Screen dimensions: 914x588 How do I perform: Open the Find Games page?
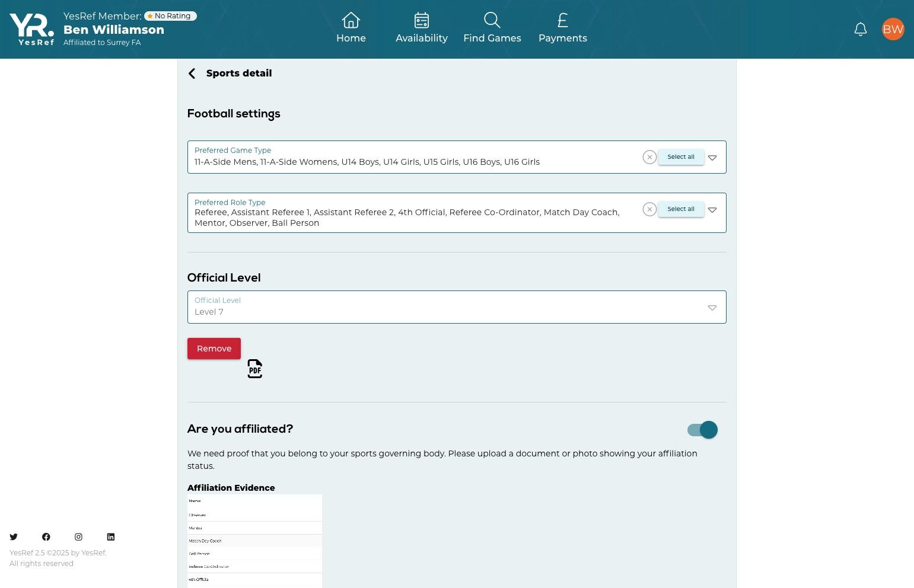click(492, 28)
